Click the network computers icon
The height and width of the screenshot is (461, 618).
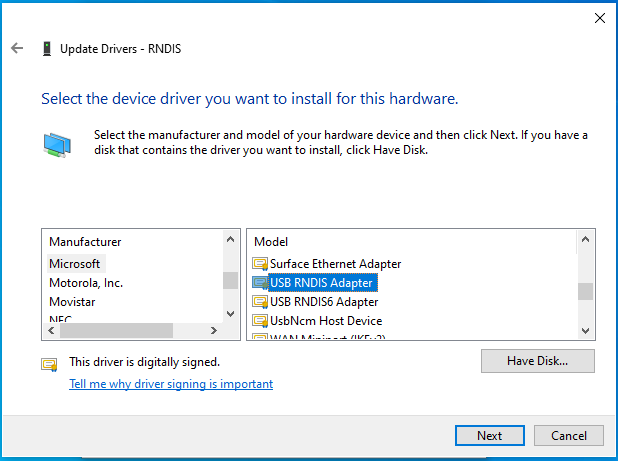57,145
